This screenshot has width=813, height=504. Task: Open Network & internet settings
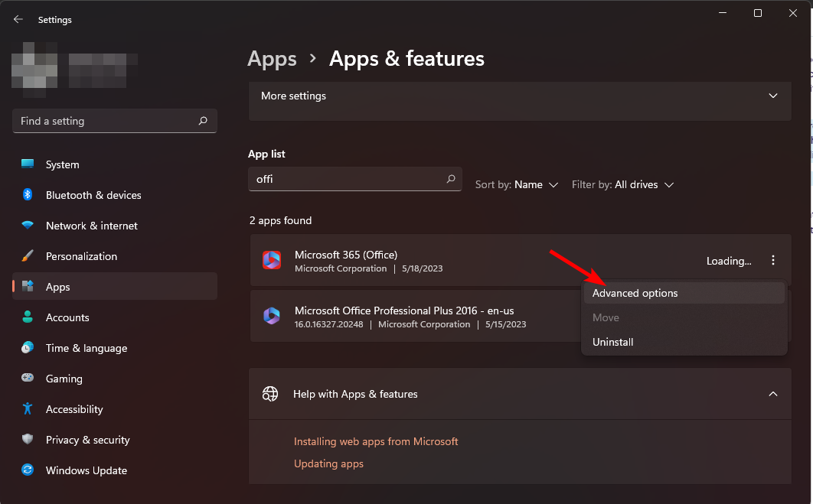click(x=115, y=226)
